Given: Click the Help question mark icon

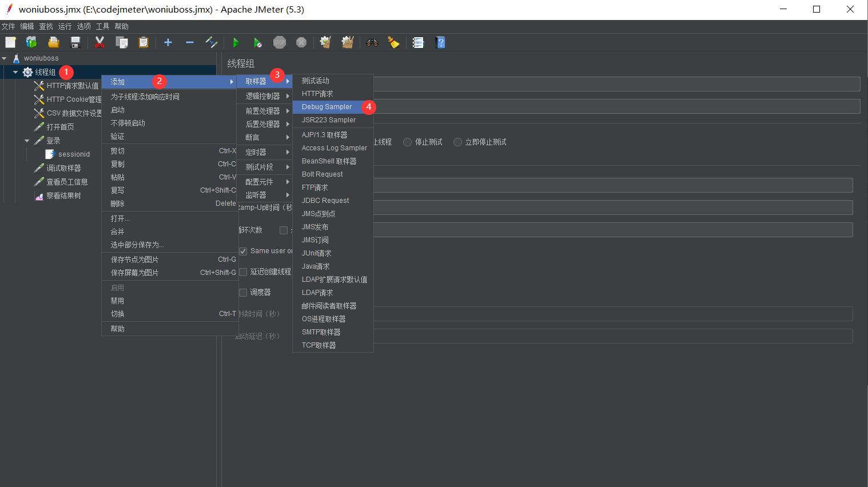Looking at the screenshot, I should point(440,42).
